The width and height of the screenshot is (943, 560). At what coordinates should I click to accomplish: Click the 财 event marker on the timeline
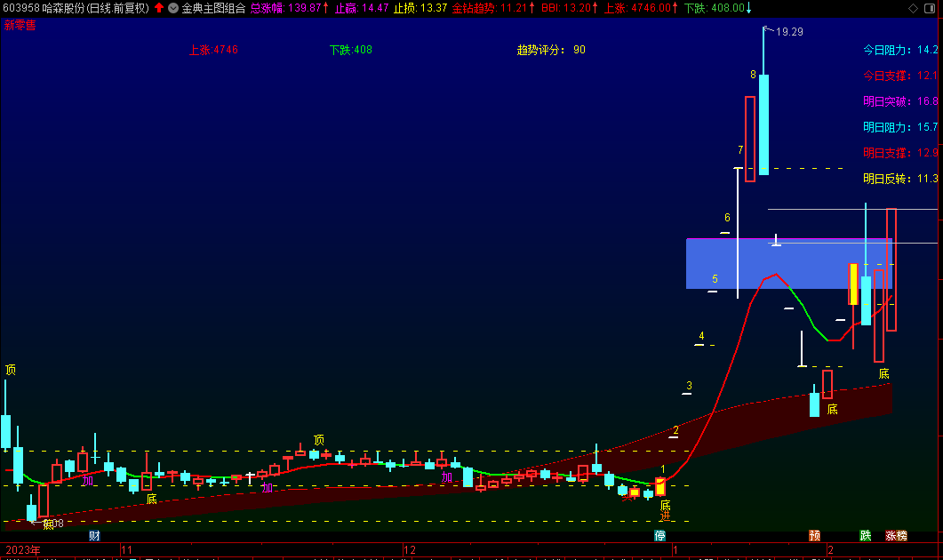point(94,535)
